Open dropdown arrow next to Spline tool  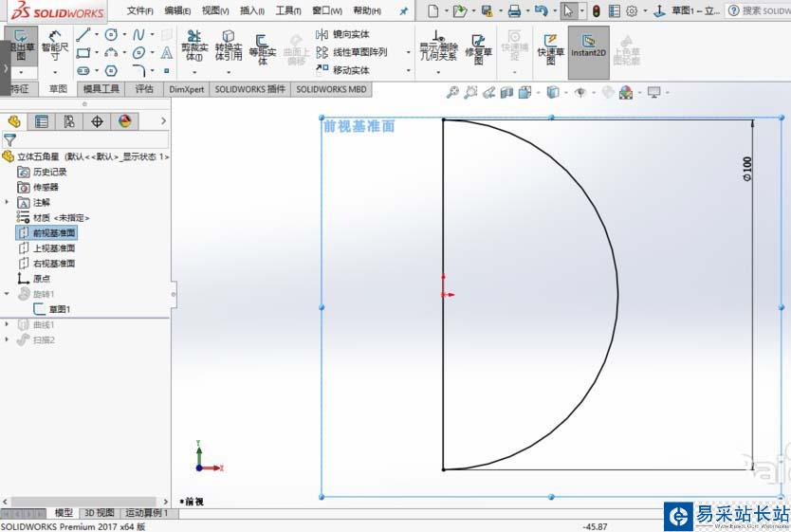pyautogui.click(x=152, y=34)
